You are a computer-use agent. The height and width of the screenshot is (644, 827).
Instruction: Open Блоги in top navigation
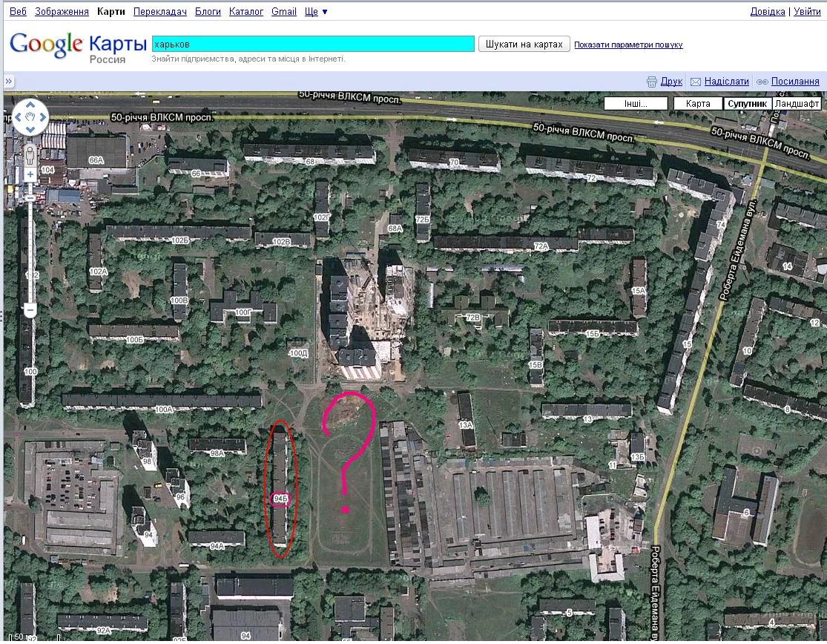tap(208, 12)
